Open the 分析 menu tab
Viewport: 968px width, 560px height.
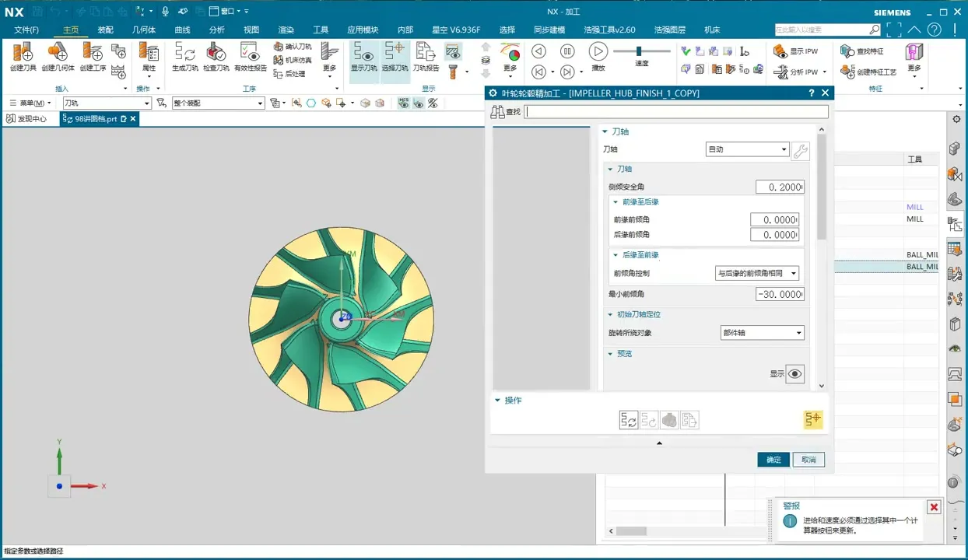(x=216, y=30)
